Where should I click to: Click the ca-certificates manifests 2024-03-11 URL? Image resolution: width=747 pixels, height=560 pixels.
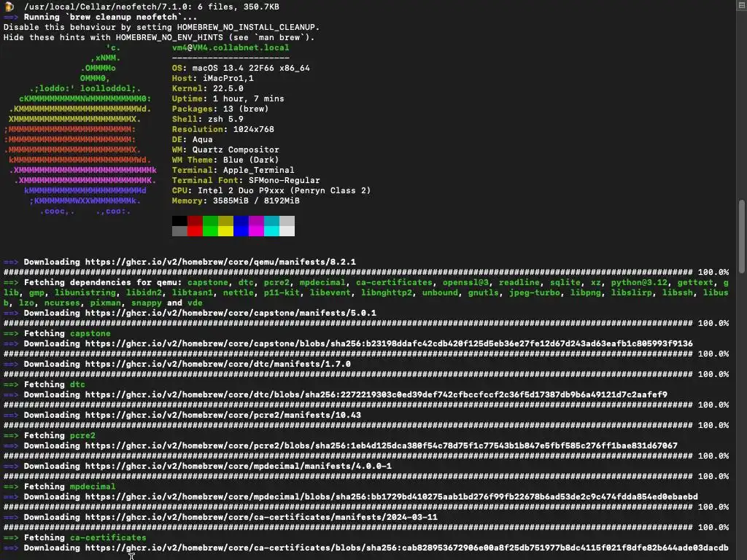click(261, 517)
